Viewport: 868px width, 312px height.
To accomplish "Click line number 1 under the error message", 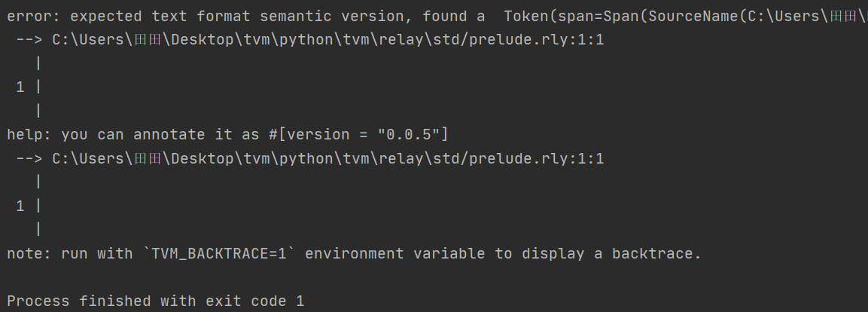I will click(20, 87).
